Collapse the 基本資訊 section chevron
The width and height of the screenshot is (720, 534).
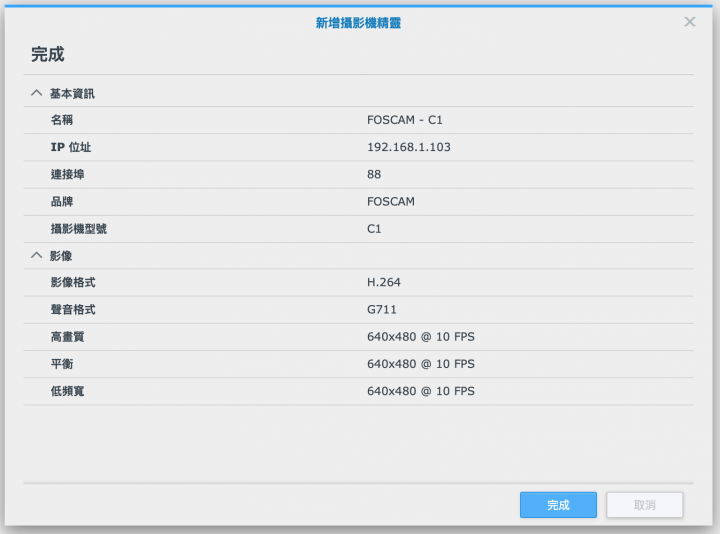coord(36,93)
